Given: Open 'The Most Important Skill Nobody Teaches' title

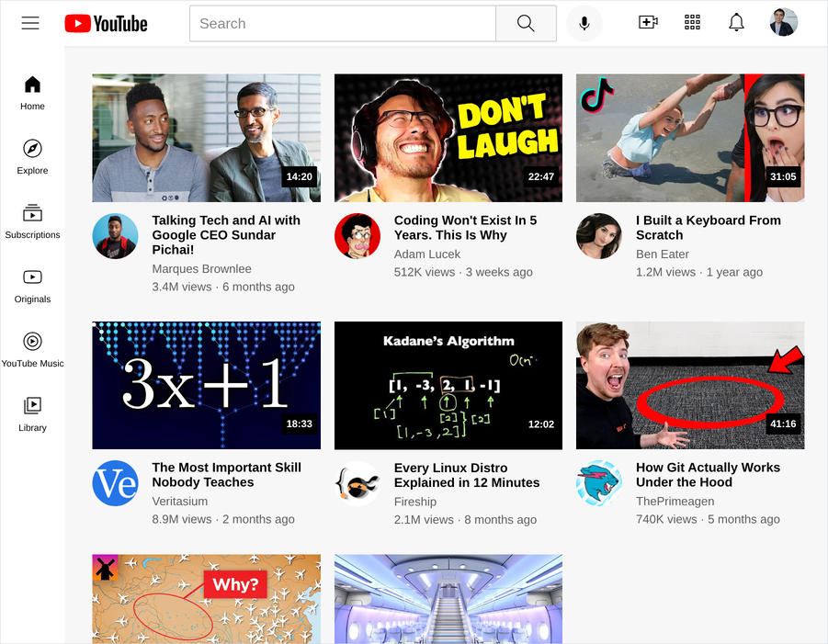Looking at the screenshot, I should (227, 475).
